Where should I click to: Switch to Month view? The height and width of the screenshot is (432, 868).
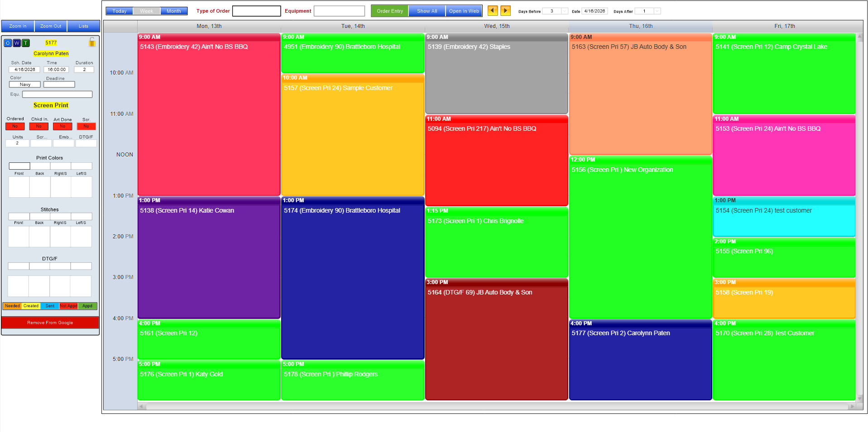coord(174,11)
